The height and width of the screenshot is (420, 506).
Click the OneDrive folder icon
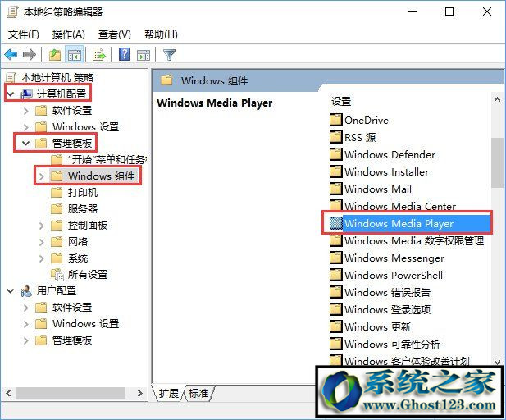click(x=335, y=120)
